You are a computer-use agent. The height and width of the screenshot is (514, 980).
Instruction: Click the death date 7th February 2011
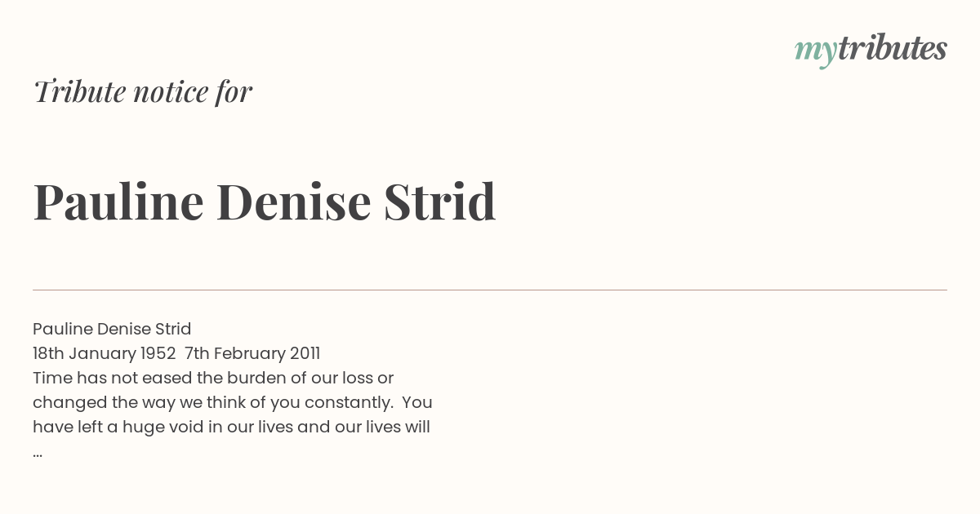click(x=252, y=353)
